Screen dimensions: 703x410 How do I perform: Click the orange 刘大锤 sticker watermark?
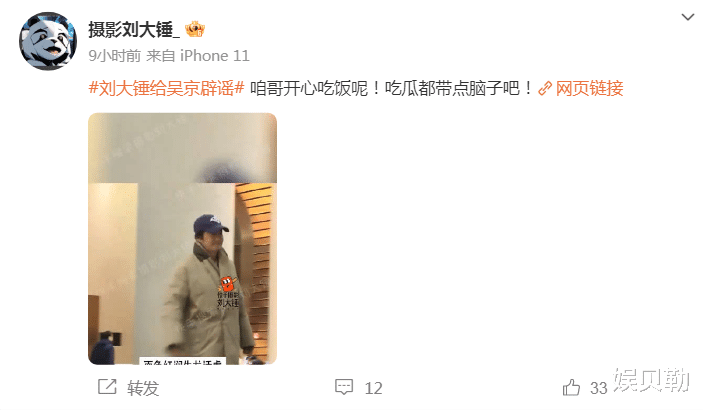click(228, 292)
